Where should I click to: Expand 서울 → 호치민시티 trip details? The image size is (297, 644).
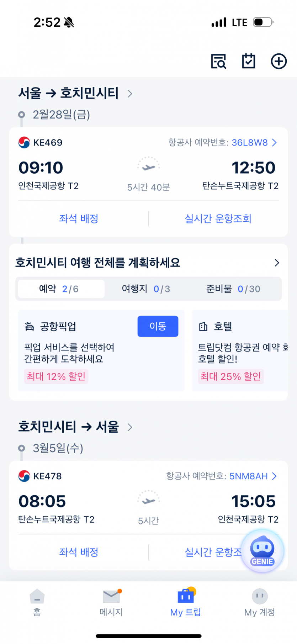click(130, 94)
